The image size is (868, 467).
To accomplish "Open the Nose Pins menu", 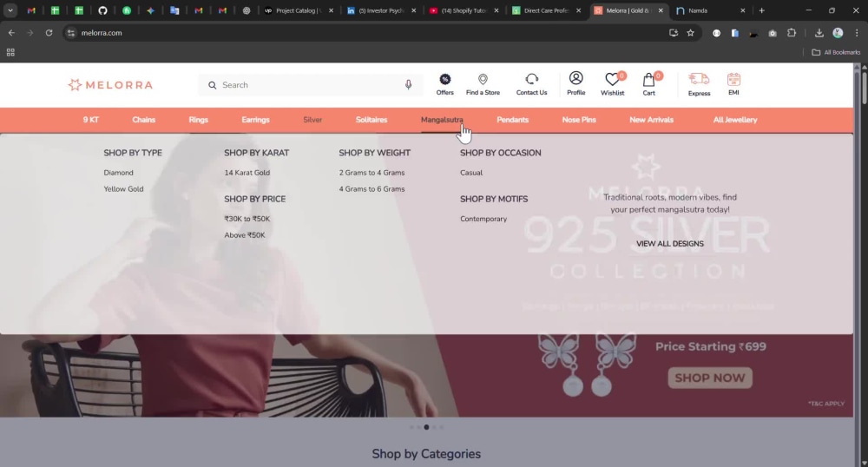I will (x=579, y=120).
